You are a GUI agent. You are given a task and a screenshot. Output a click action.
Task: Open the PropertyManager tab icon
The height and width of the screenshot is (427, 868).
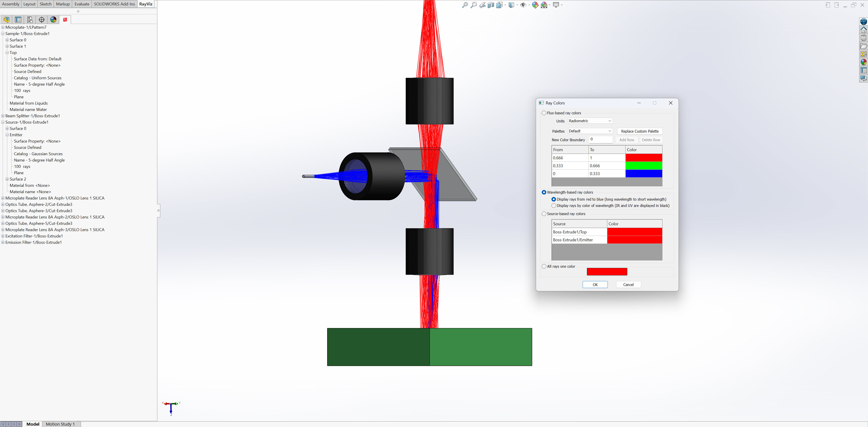pyautogui.click(x=18, y=19)
